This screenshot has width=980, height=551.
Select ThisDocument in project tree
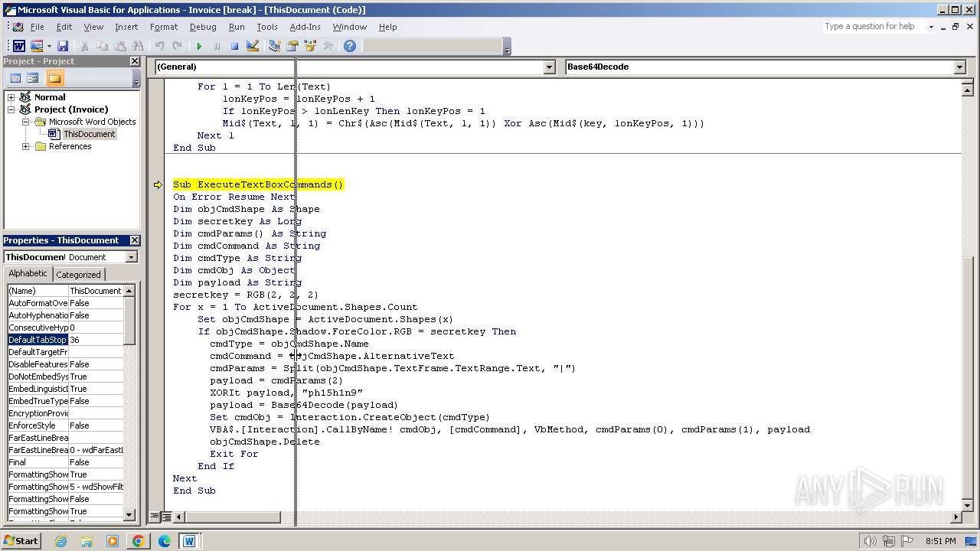tap(89, 134)
